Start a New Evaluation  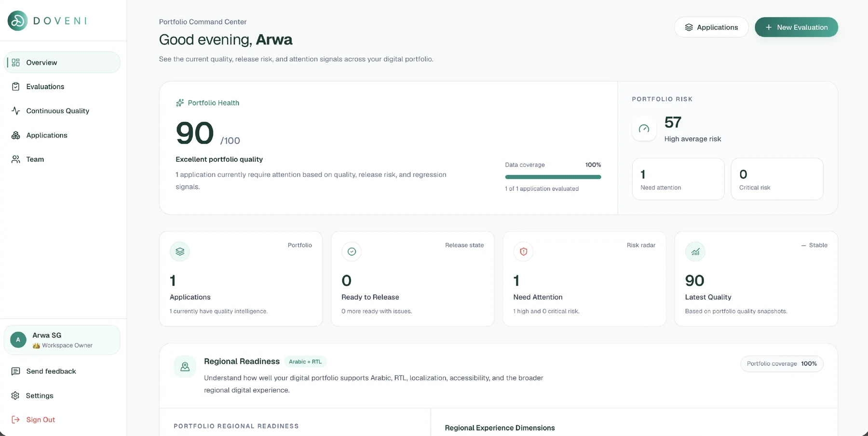tap(796, 27)
